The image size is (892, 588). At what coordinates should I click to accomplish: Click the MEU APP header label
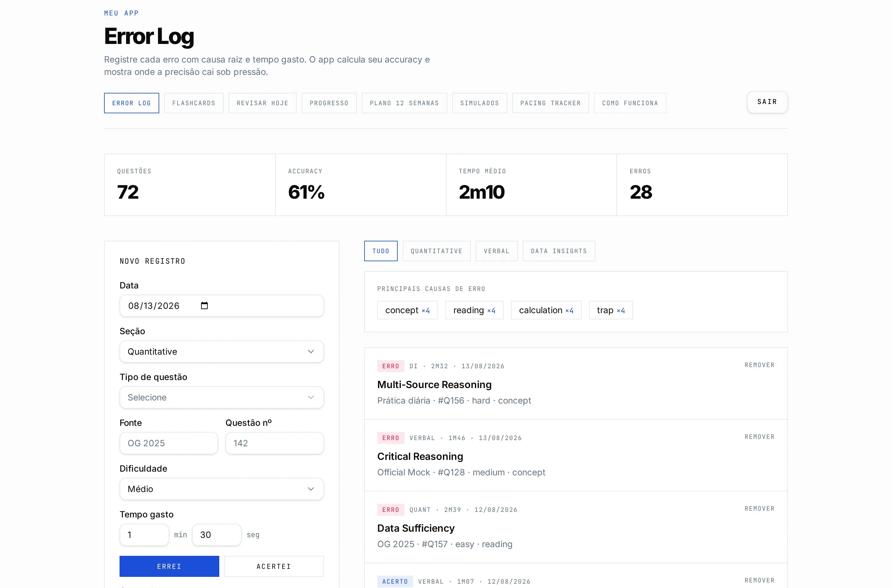[121, 13]
